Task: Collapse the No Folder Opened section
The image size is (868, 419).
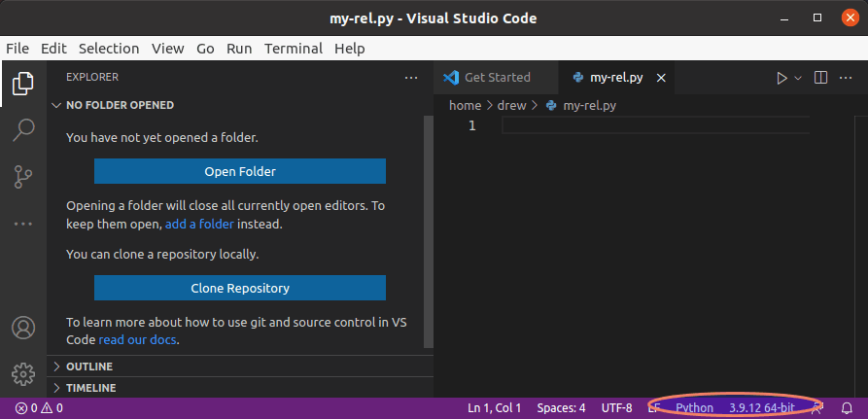Action: coord(120,105)
